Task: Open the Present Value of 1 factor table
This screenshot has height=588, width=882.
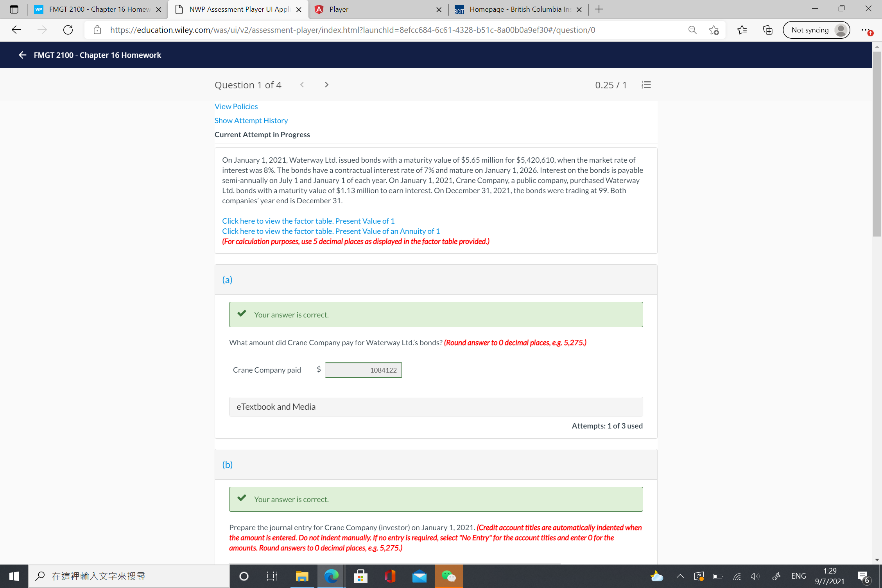Action: (x=308, y=221)
